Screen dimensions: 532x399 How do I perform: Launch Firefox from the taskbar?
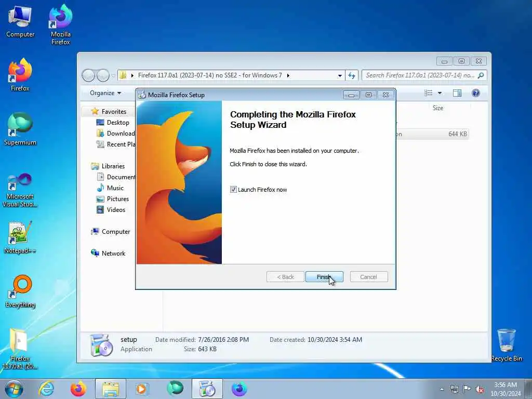(78, 389)
